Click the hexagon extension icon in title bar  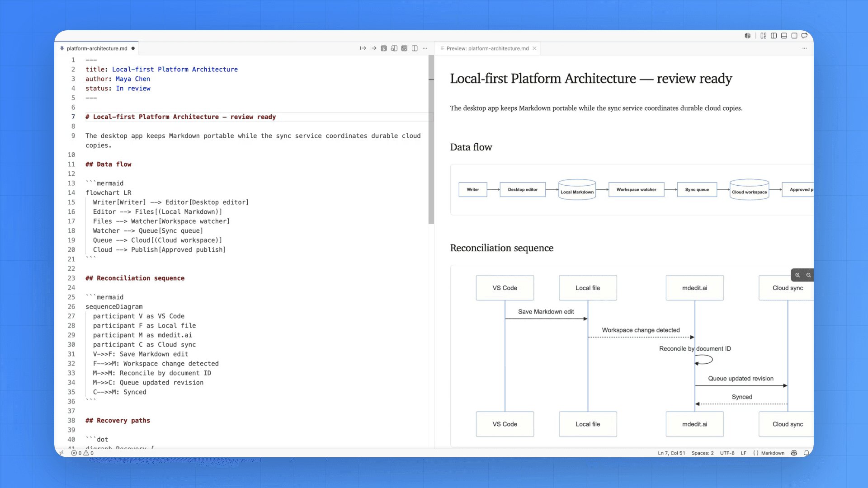pyautogui.click(x=748, y=36)
